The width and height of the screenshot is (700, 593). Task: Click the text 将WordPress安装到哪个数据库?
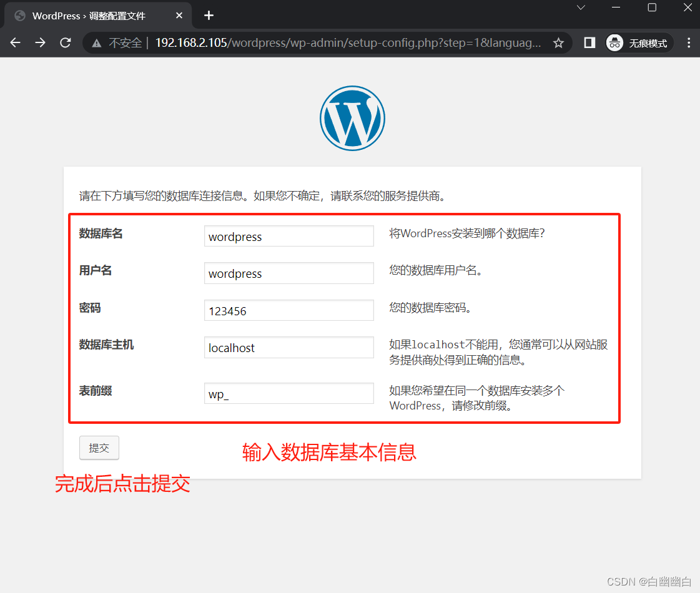pos(467,233)
